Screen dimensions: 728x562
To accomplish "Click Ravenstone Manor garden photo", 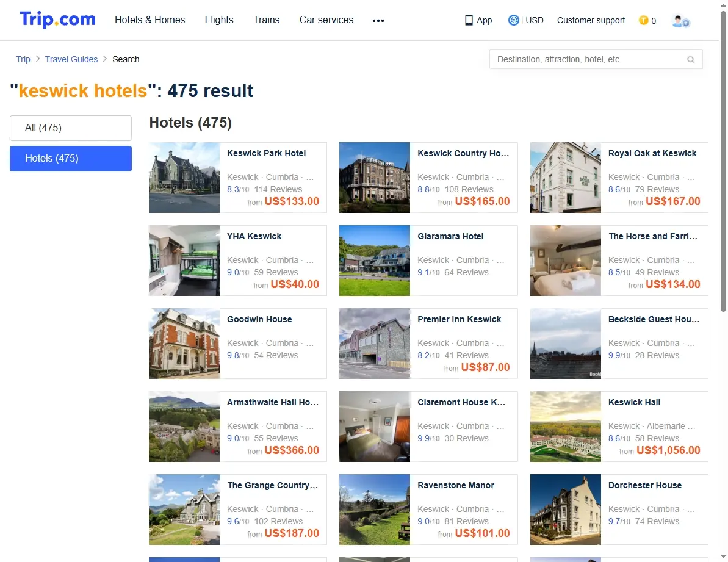I will [x=375, y=510].
